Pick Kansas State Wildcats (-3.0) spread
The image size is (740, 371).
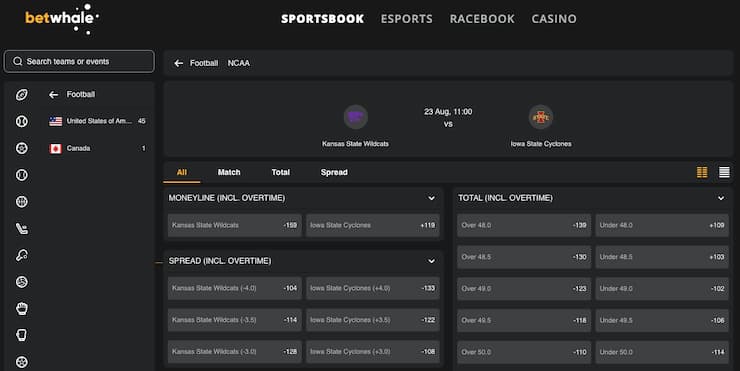235,352
